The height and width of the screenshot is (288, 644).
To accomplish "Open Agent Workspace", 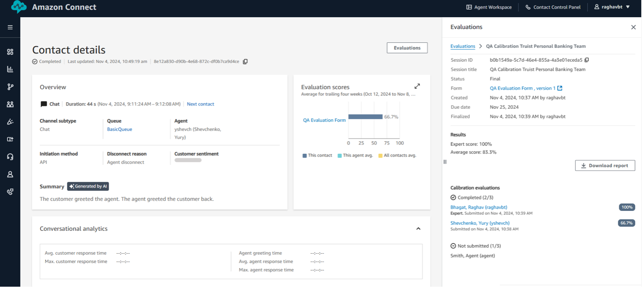I will coord(489,7).
